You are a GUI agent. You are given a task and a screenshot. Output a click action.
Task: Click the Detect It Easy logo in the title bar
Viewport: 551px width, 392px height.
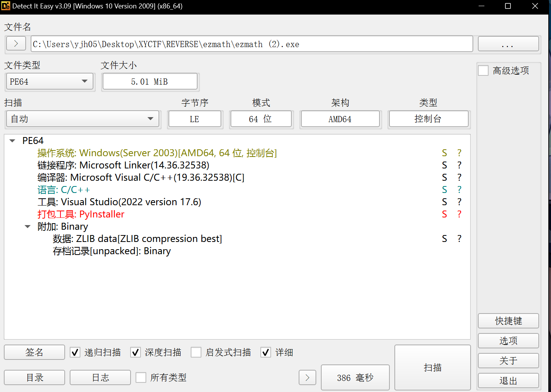5,6
